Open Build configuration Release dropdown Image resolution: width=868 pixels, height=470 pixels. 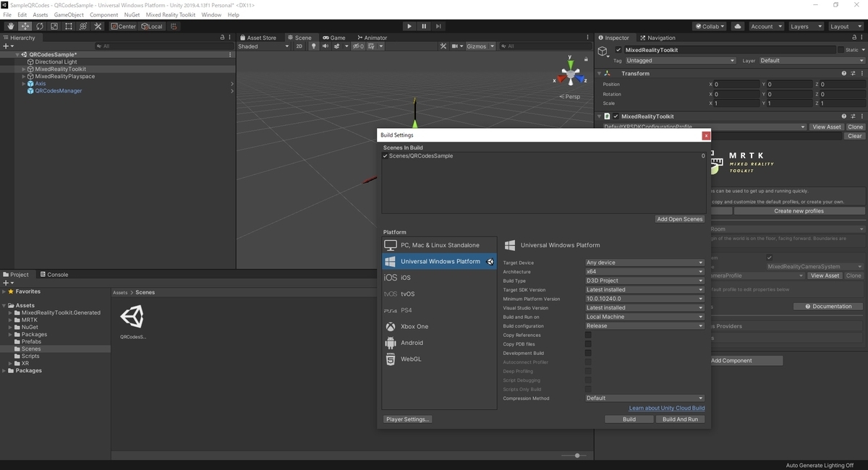644,326
